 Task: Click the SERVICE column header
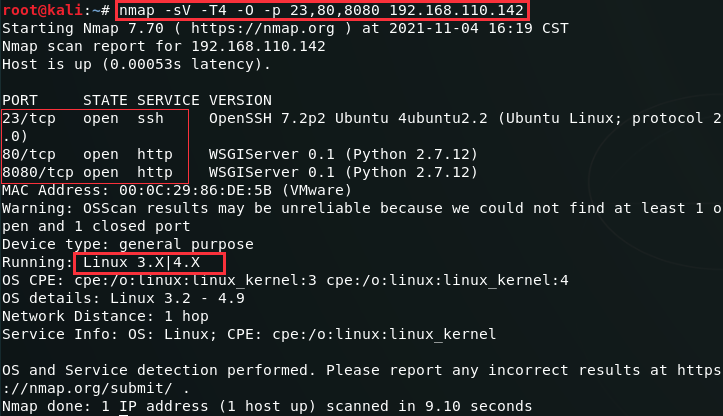168,101
